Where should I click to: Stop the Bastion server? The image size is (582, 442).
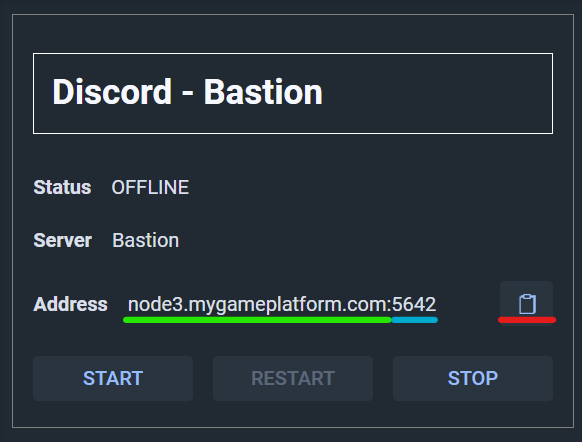tap(473, 378)
